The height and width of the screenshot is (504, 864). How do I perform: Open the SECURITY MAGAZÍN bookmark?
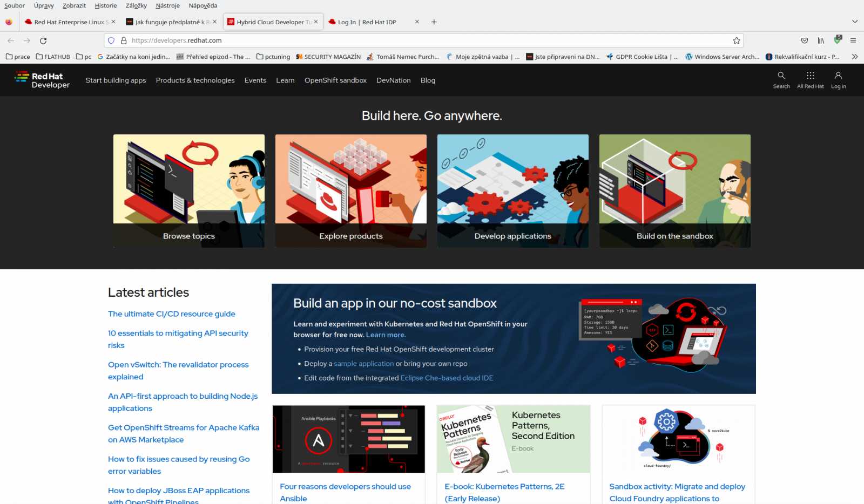(x=328, y=57)
